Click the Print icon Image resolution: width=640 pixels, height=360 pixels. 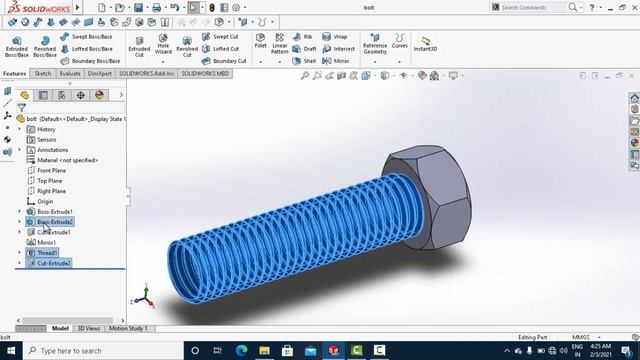(157, 7)
